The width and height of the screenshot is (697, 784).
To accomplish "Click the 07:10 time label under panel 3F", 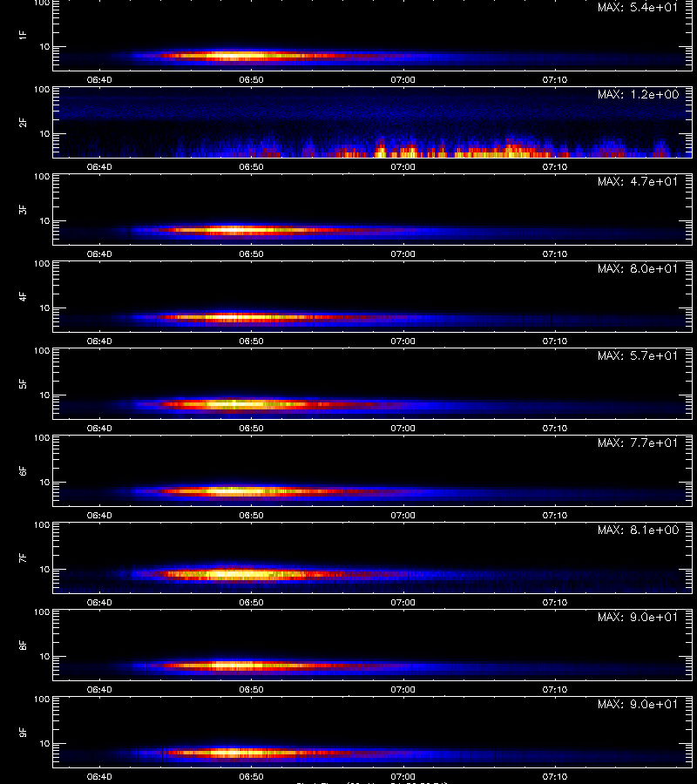I will [555, 253].
